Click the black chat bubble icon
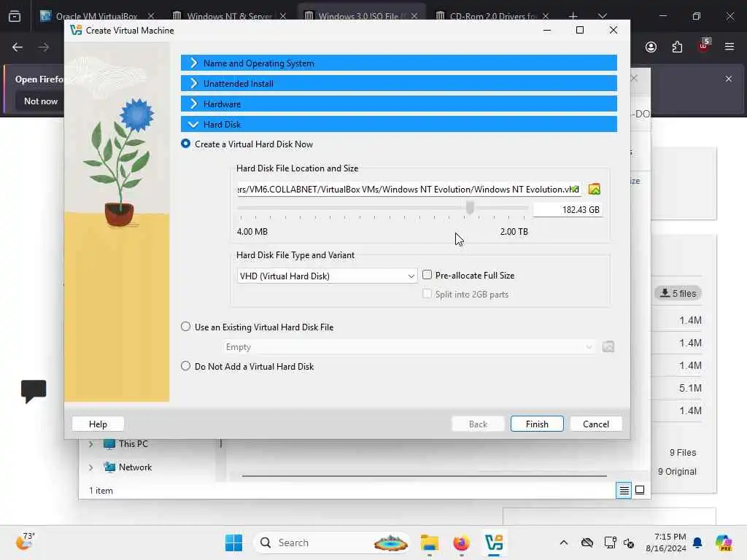This screenshot has height=560, width=747. tap(34, 392)
